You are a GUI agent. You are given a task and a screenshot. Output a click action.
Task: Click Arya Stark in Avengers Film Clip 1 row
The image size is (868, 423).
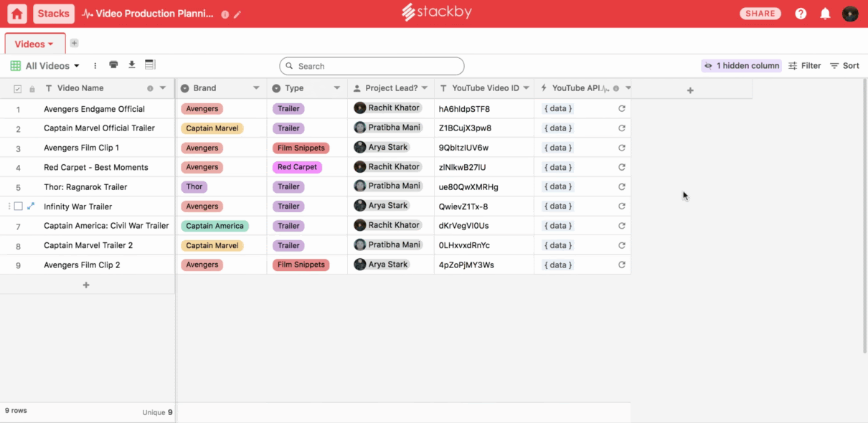(381, 147)
